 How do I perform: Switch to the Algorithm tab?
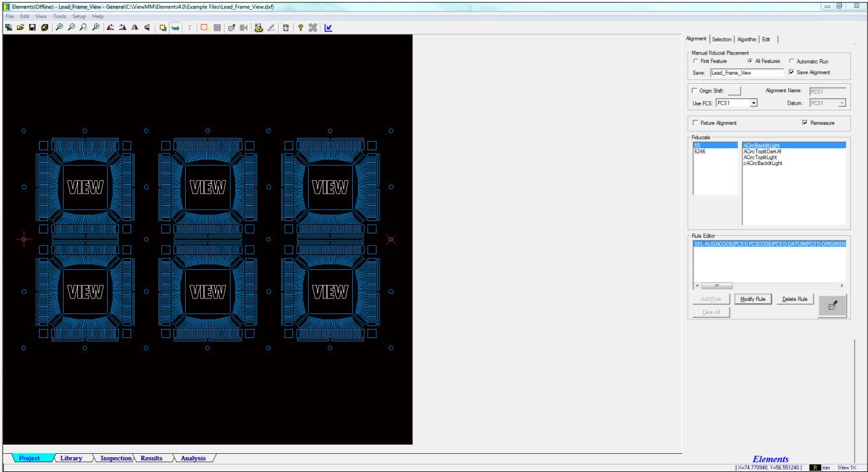tap(747, 39)
